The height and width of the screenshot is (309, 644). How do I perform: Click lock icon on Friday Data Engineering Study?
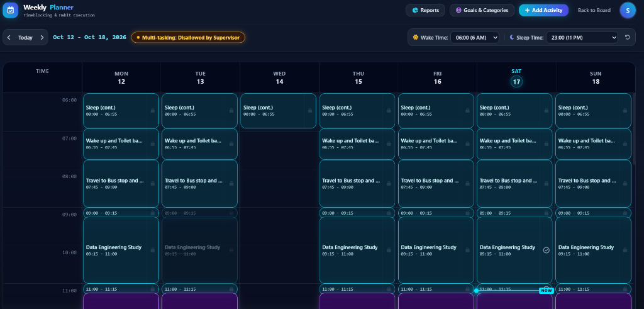[x=467, y=250]
